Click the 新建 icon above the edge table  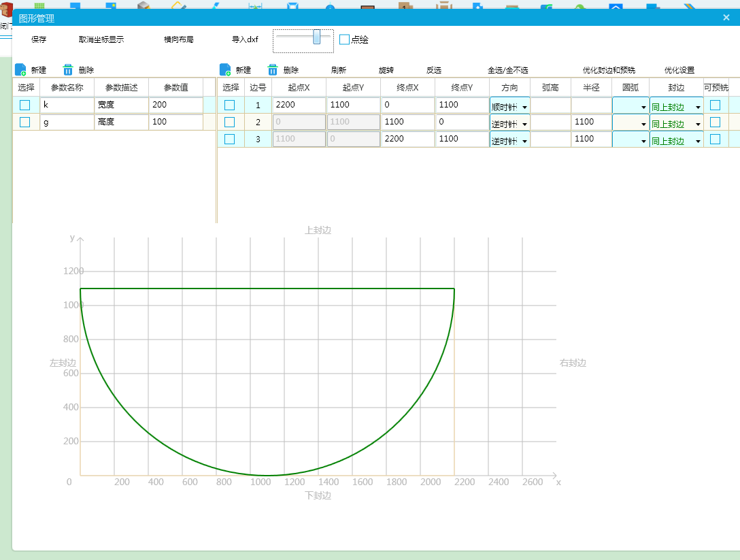pos(225,70)
